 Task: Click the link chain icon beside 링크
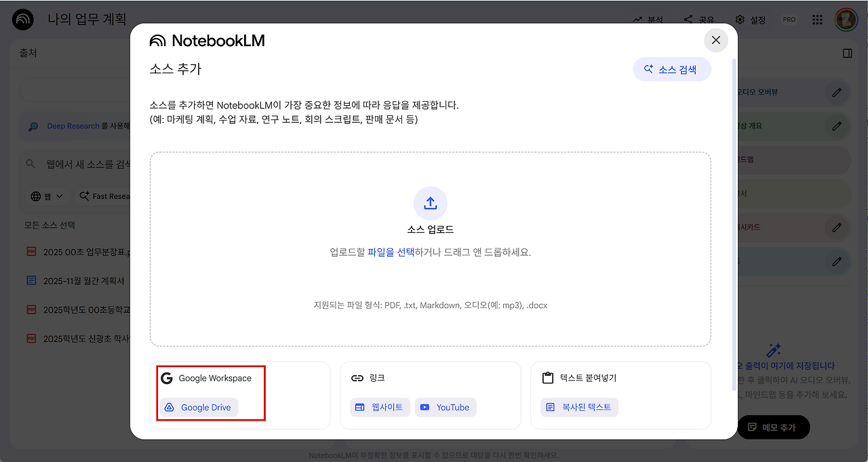tap(357, 379)
